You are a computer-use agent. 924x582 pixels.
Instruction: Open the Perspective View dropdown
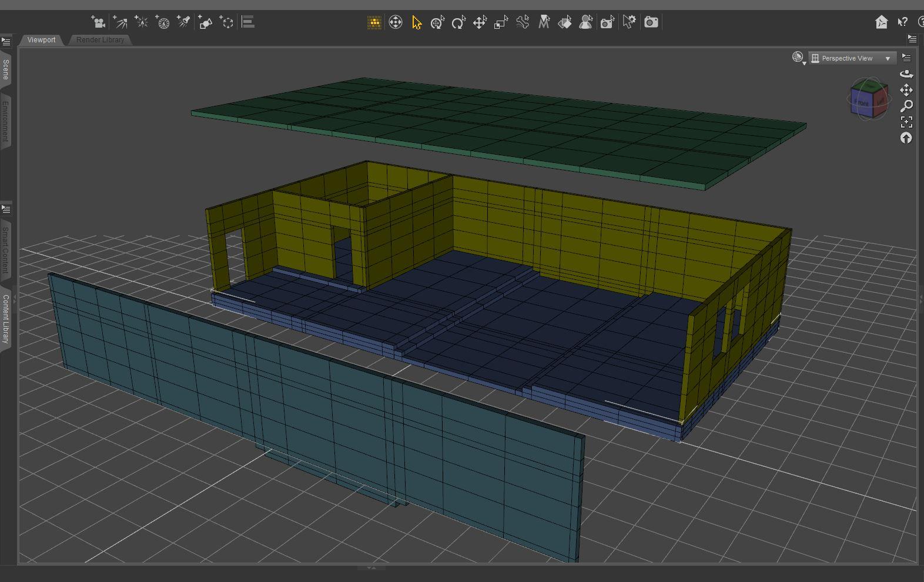[x=852, y=58]
